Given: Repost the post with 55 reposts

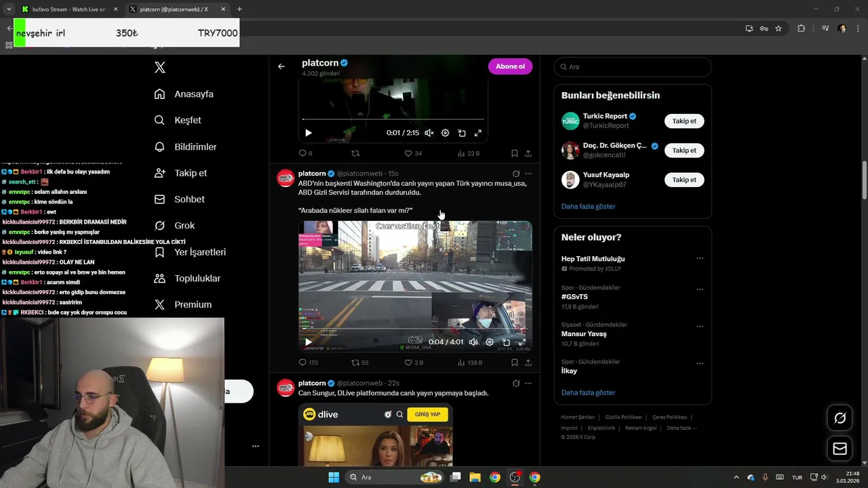Looking at the screenshot, I should click(x=360, y=363).
